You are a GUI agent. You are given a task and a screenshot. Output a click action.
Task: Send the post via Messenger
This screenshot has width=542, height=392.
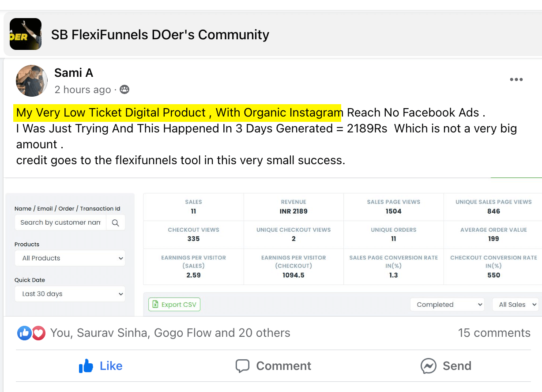pyautogui.click(x=446, y=366)
